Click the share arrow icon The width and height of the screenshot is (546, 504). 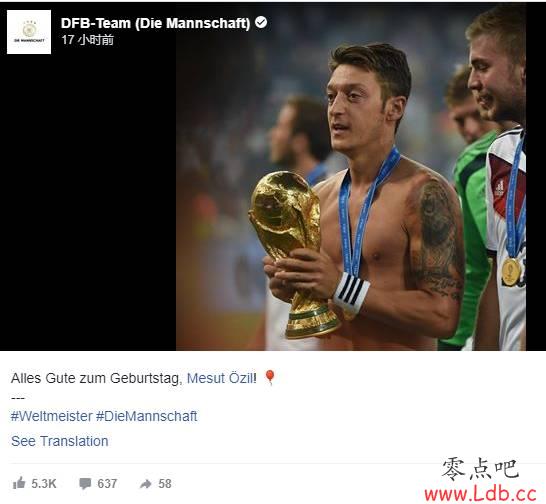(x=146, y=484)
